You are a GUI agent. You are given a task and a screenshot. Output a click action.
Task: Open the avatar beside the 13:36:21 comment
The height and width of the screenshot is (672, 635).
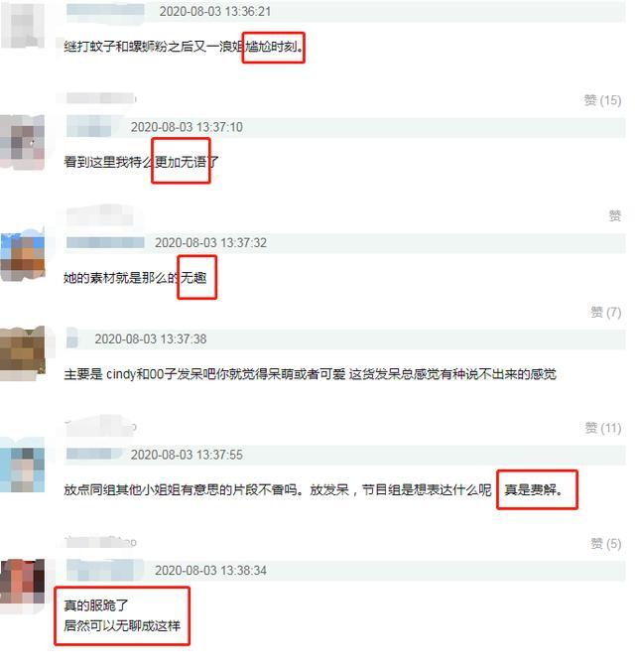pyautogui.click(x=23, y=25)
